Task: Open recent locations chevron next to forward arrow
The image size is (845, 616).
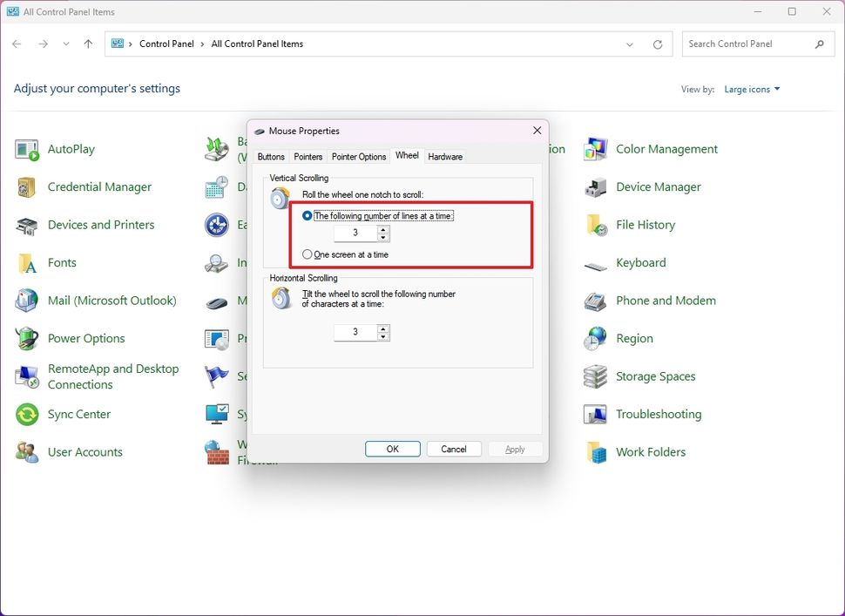Action: click(x=65, y=44)
